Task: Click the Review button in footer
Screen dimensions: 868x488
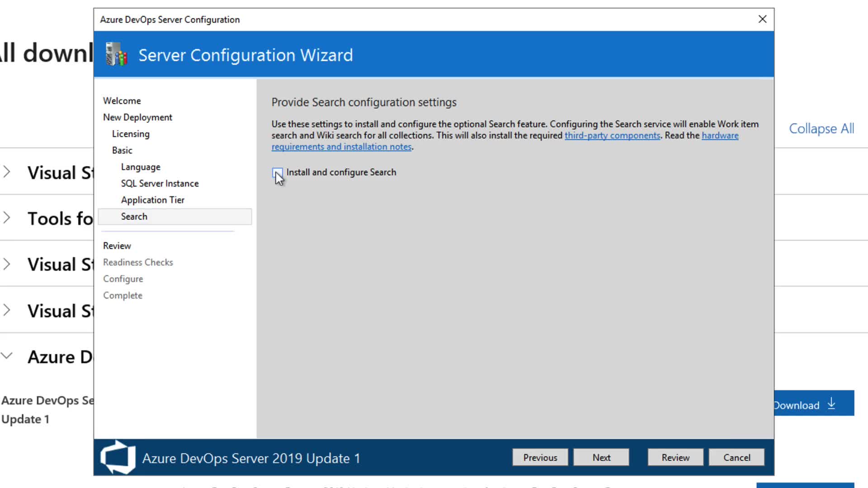Action: (675, 457)
